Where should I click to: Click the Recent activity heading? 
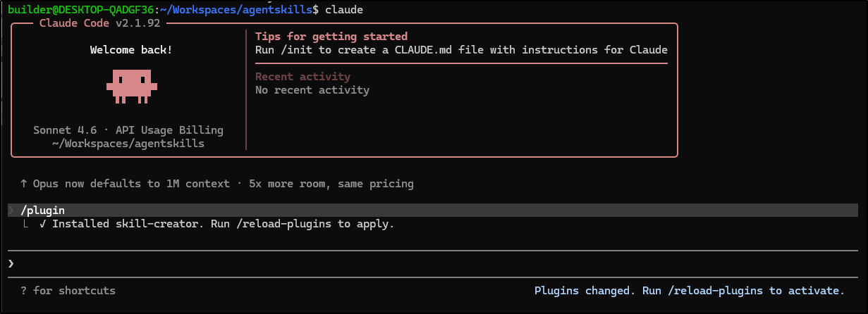click(302, 77)
